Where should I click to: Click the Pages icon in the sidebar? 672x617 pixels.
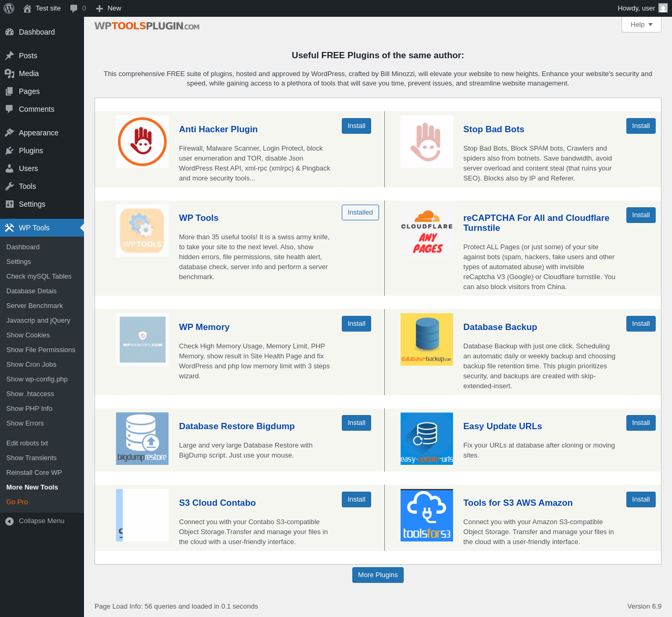pos(9,91)
